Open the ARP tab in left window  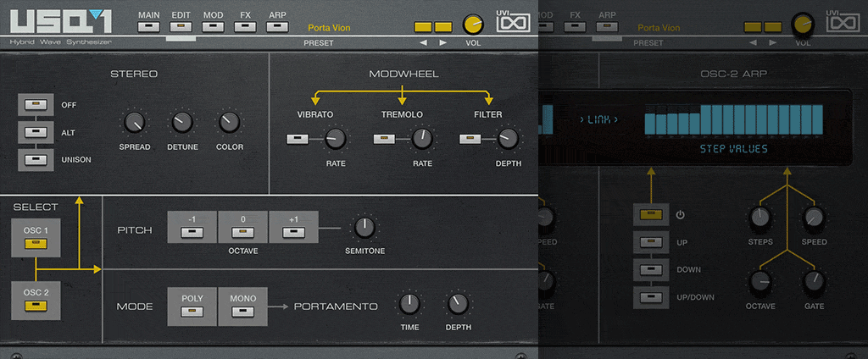[277, 26]
